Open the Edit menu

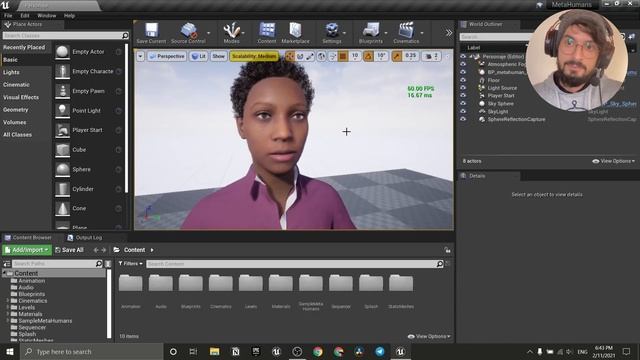[25, 16]
